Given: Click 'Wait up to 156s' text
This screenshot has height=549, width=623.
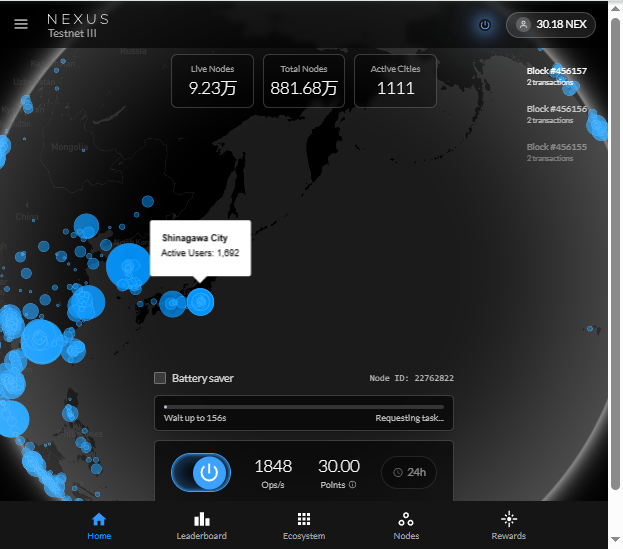Looking at the screenshot, I should pyautogui.click(x=195, y=418).
